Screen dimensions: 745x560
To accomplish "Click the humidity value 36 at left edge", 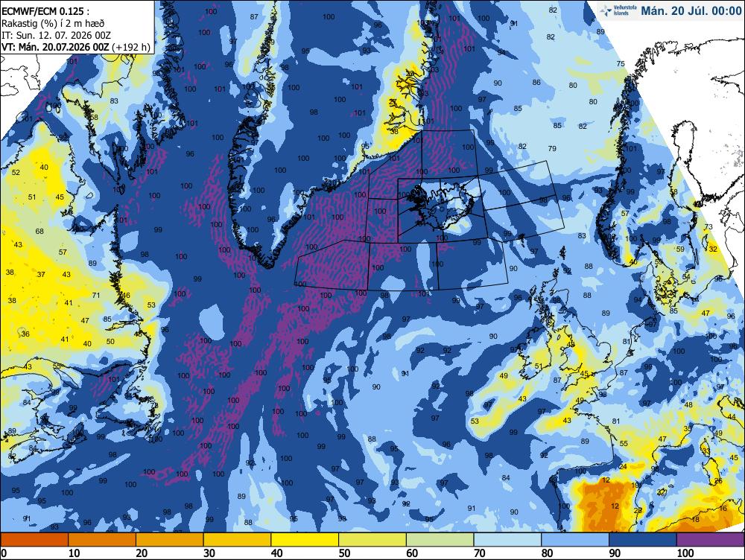I will 25,334.
